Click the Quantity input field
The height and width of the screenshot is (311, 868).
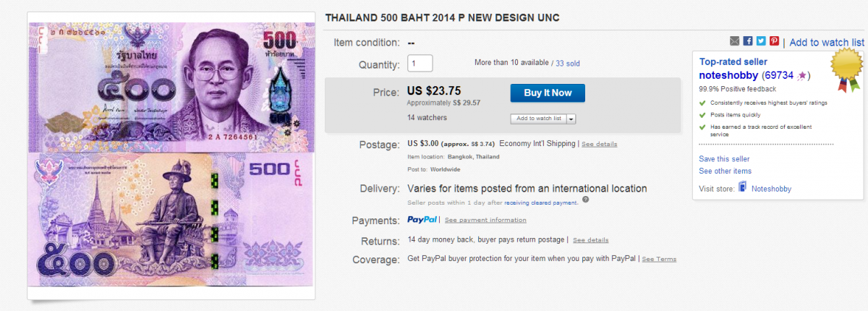point(420,63)
